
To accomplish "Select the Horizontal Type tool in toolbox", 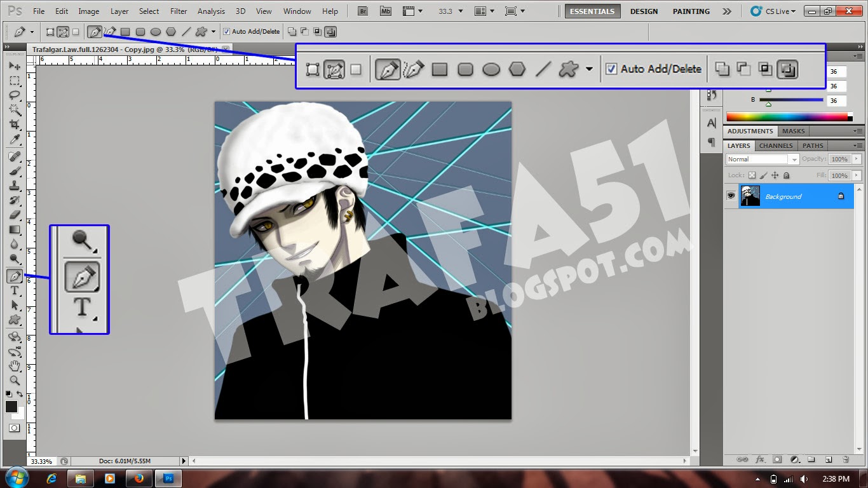I will click(x=14, y=290).
